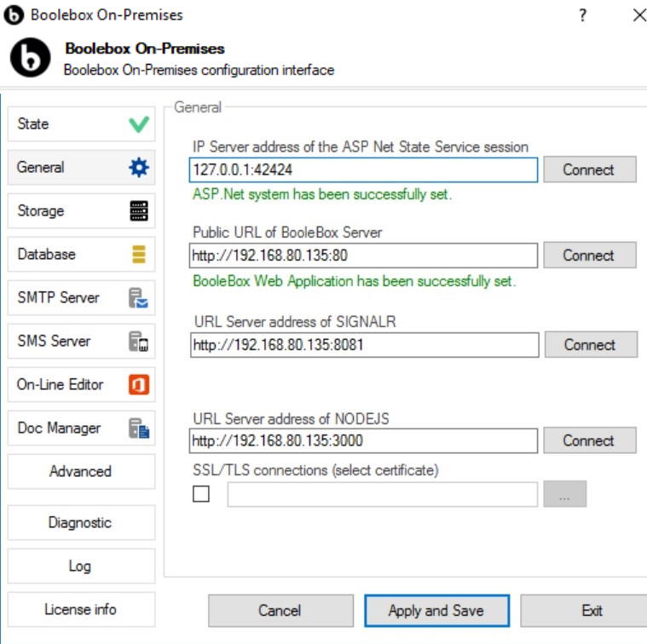Click the SIGNALR URL input field
The width and height of the screenshot is (647, 644).
(x=364, y=345)
